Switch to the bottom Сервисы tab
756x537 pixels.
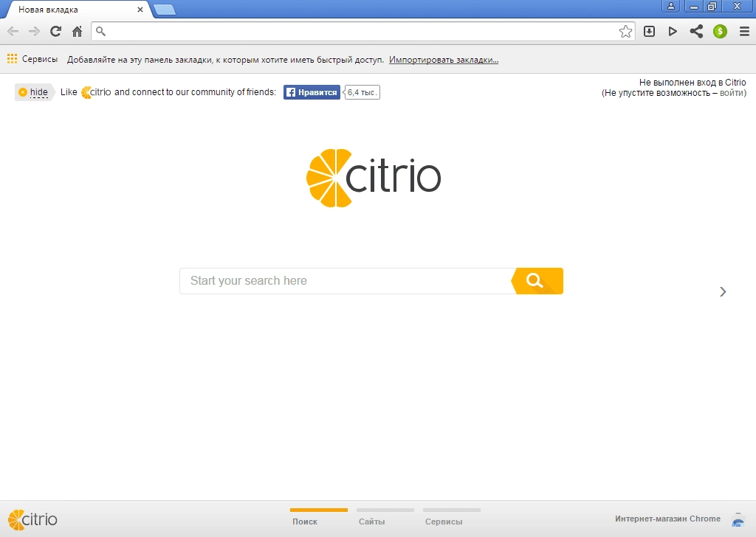(451, 518)
